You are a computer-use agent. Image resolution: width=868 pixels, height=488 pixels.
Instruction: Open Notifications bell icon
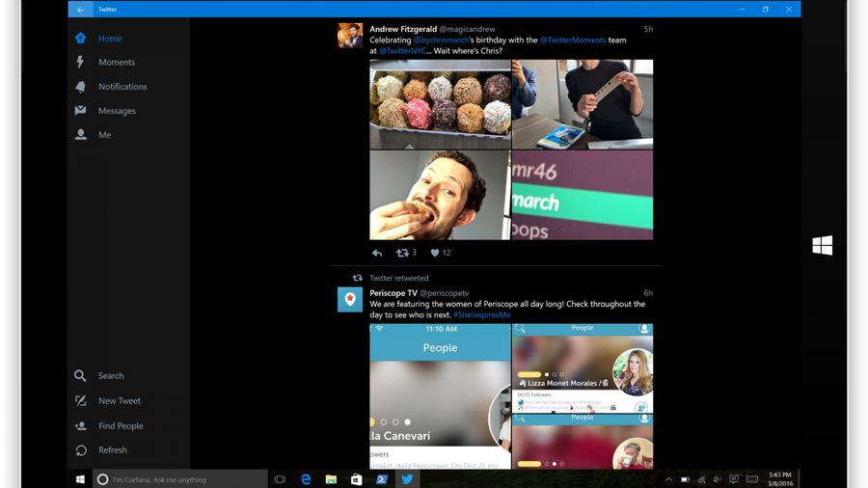point(81,86)
